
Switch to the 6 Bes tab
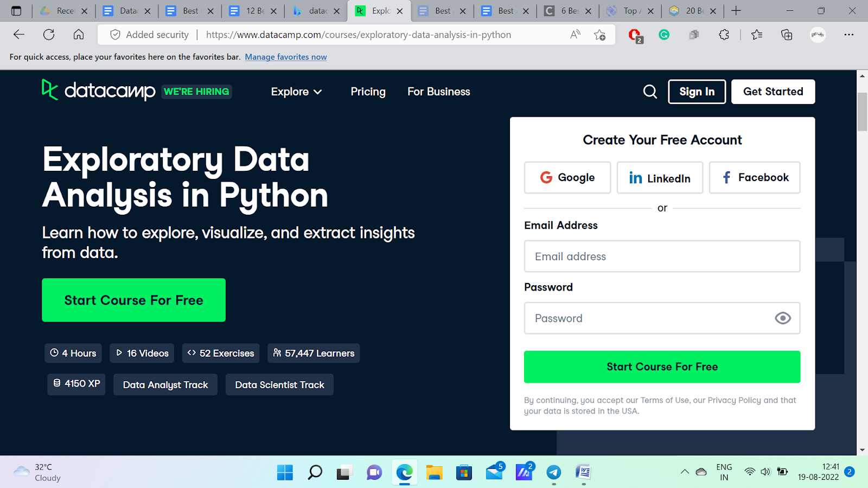pyautogui.click(x=569, y=11)
